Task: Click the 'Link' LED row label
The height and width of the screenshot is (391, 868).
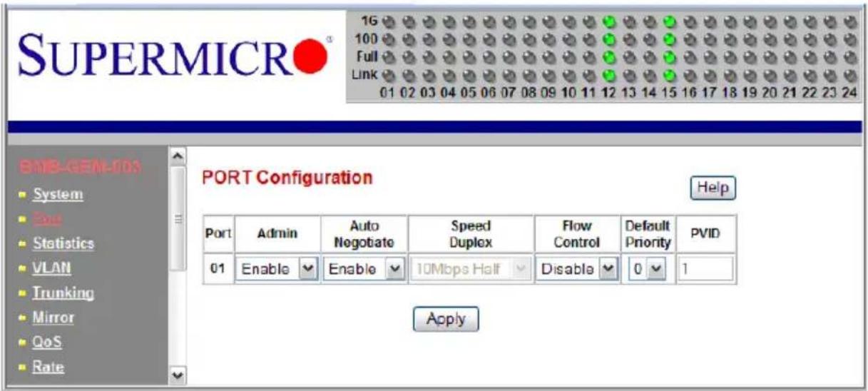Action: click(366, 74)
